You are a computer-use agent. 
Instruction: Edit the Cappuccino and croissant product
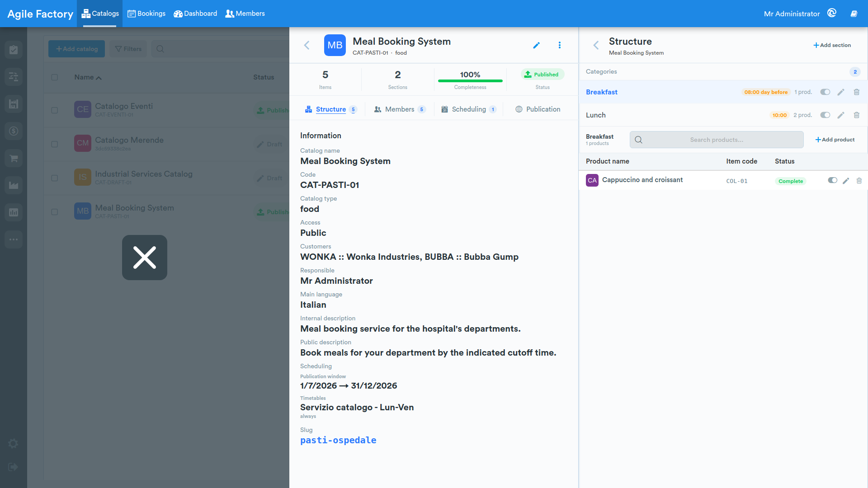(x=846, y=181)
